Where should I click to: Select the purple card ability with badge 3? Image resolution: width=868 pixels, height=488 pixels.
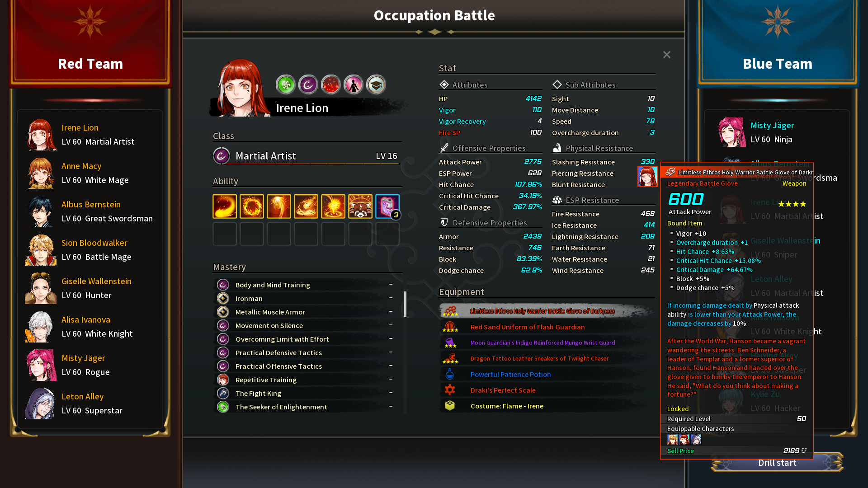[x=387, y=206]
